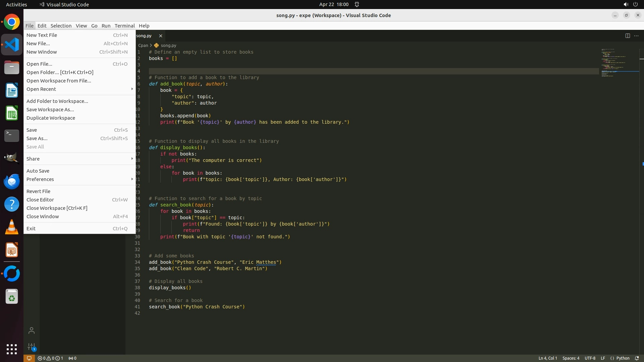Click the Spaces: 4 indentation setting
This screenshot has width=644, height=362.
coord(571,358)
